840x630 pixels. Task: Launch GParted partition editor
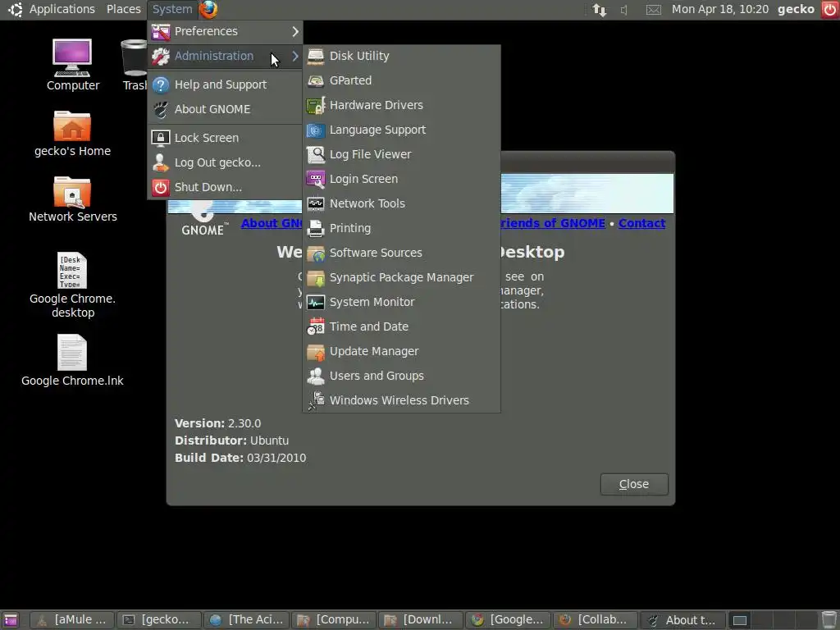(401, 80)
